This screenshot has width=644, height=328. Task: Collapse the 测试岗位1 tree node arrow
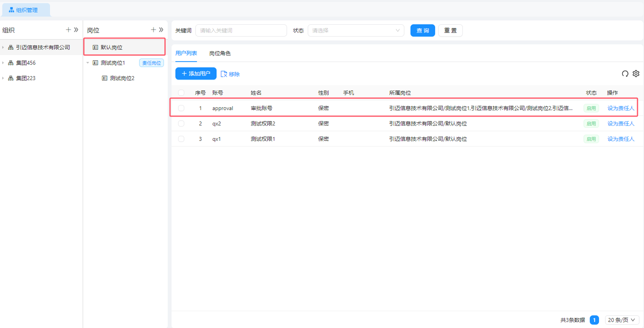88,63
